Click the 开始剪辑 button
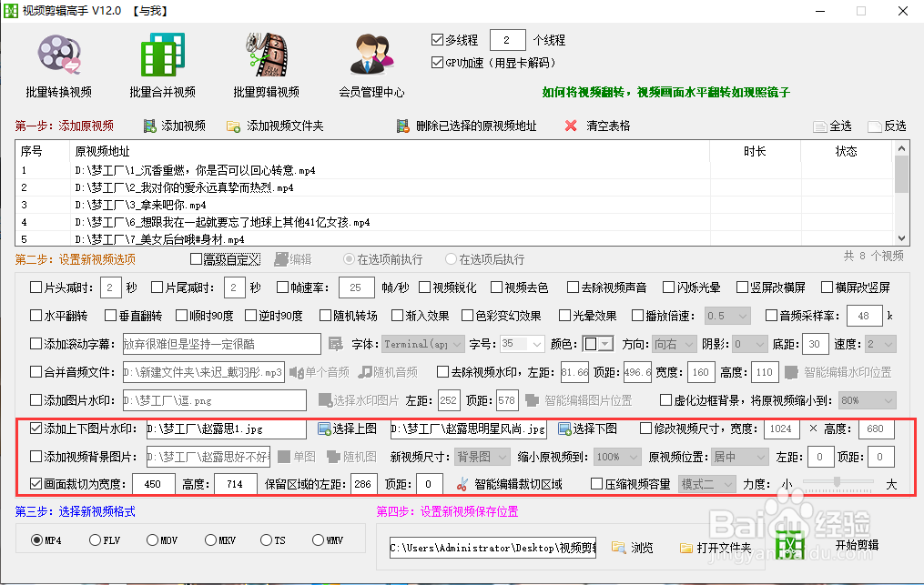 pyautogui.click(x=859, y=546)
